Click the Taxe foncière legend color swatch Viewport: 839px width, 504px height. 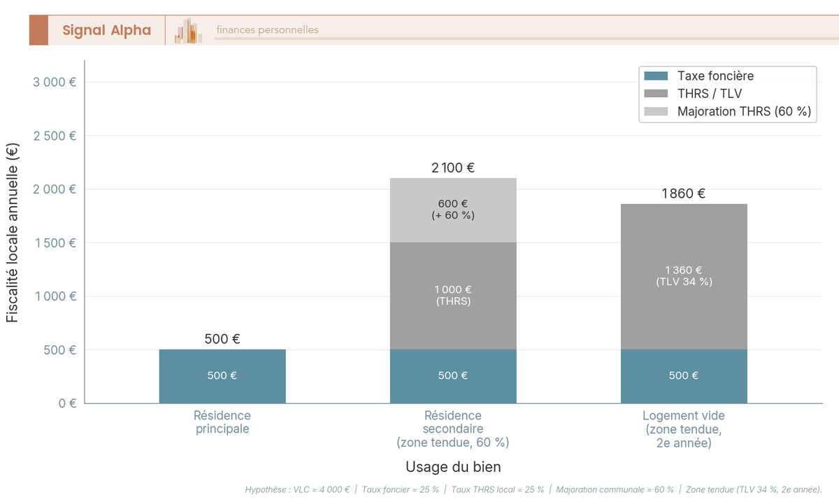pyautogui.click(x=656, y=76)
